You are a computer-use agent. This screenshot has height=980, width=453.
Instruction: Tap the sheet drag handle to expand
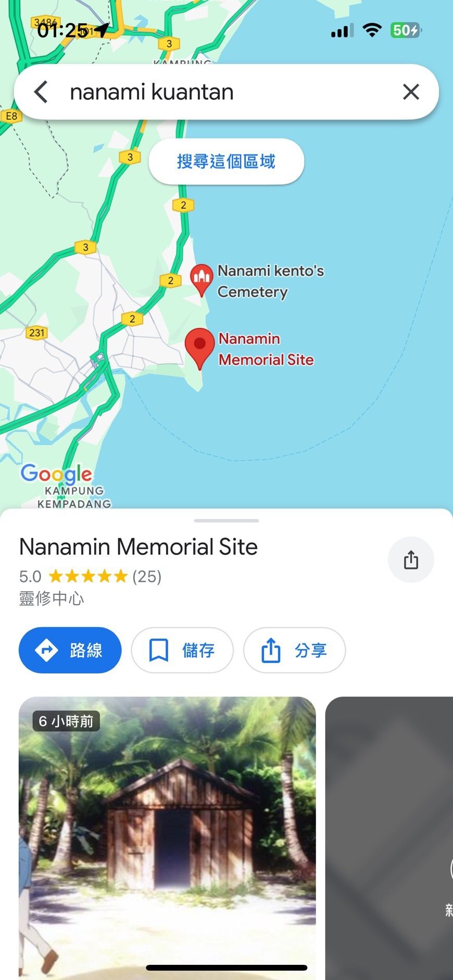pos(226,520)
